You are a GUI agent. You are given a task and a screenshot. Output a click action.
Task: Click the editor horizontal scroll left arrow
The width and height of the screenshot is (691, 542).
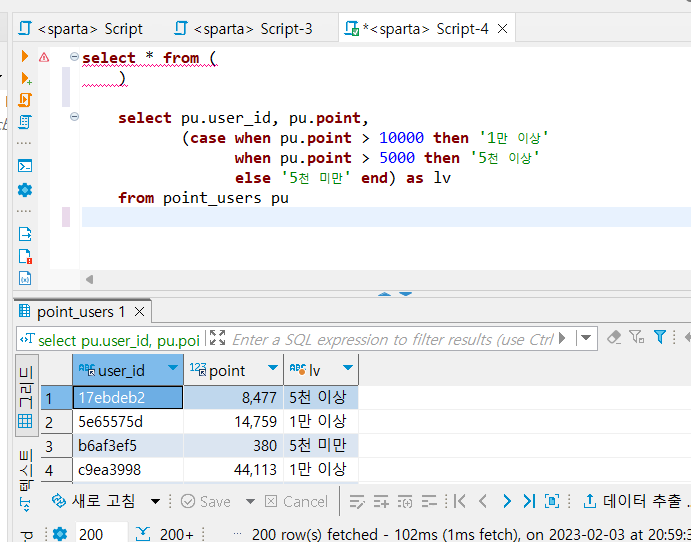pos(89,279)
